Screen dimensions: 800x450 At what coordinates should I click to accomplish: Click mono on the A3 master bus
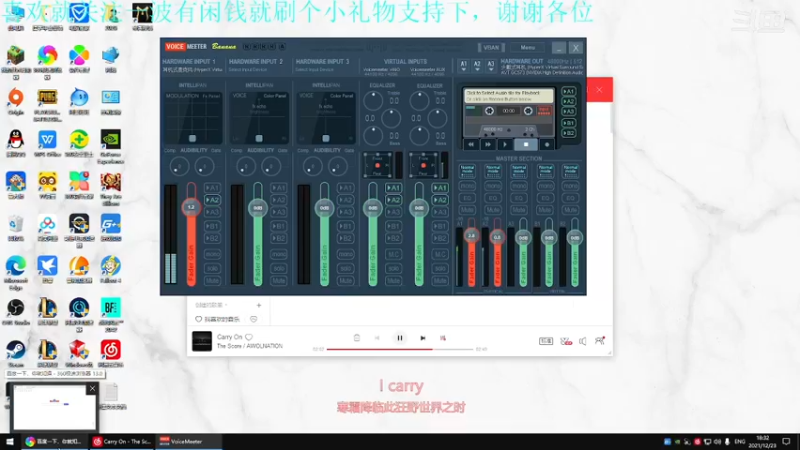[x=519, y=186]
